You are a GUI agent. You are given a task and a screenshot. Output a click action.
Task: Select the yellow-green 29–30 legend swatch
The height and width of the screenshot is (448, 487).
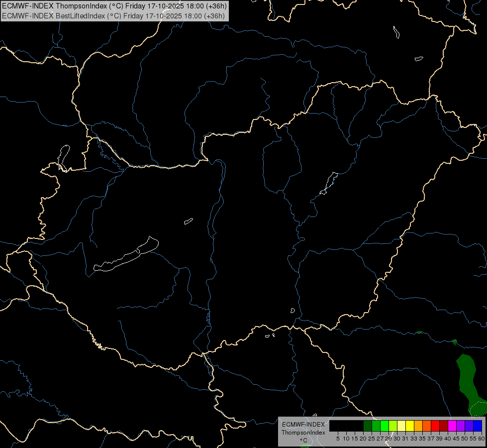(393, 426)
